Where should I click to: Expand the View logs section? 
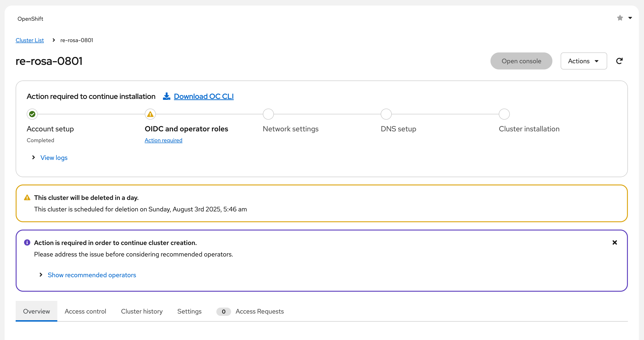pyautogui.click(x=54, y=158)
